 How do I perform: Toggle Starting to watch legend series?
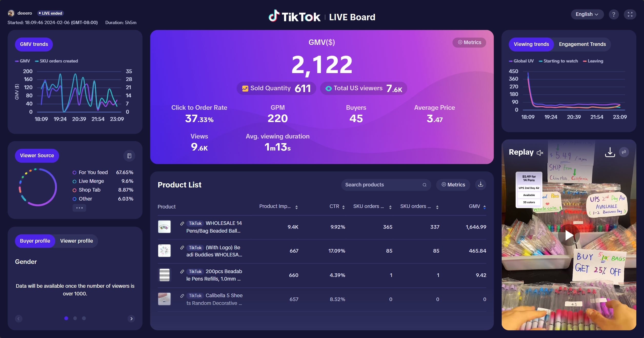(x=558, y=61)
